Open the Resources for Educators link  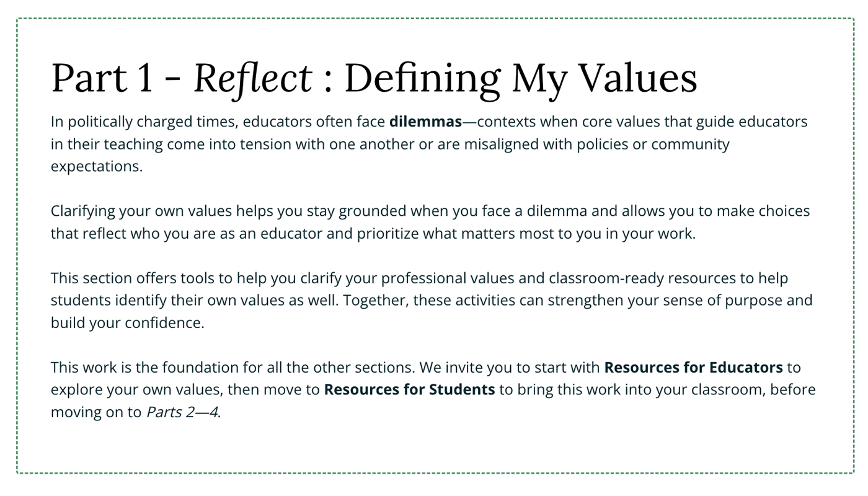(x=693, y=368)
